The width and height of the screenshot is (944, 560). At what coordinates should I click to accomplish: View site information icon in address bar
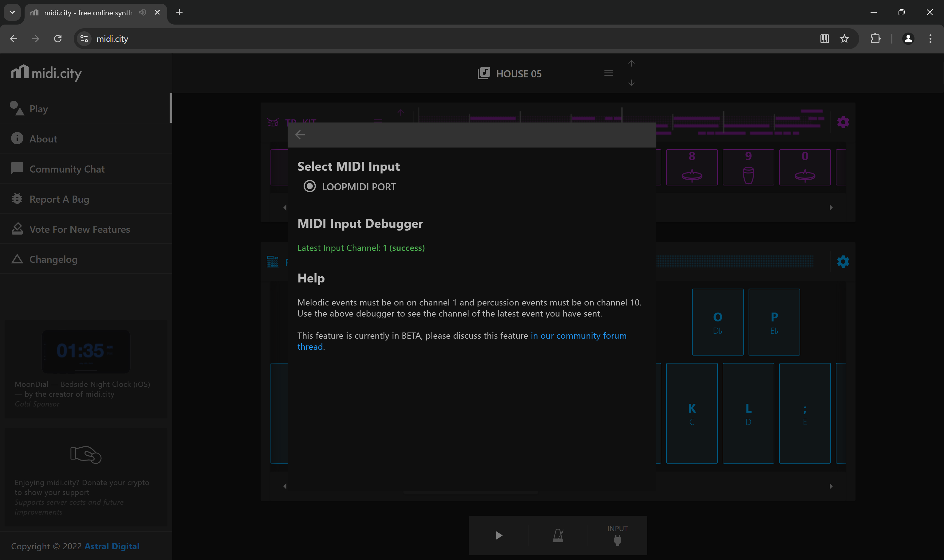84,38
